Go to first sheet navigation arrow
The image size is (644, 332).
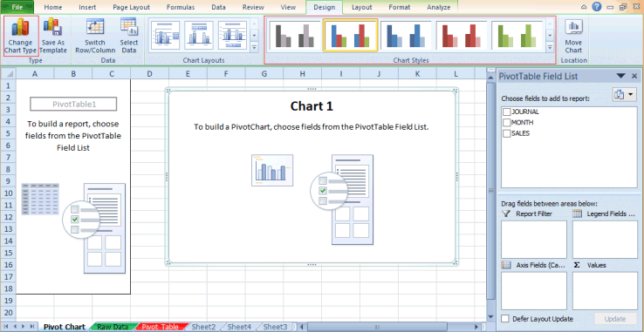click(6, 327)
